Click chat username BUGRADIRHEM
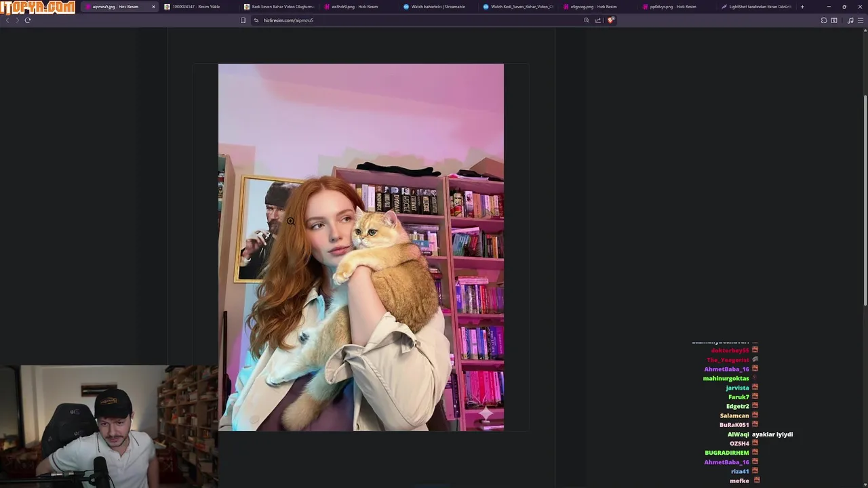 point(726,453)
